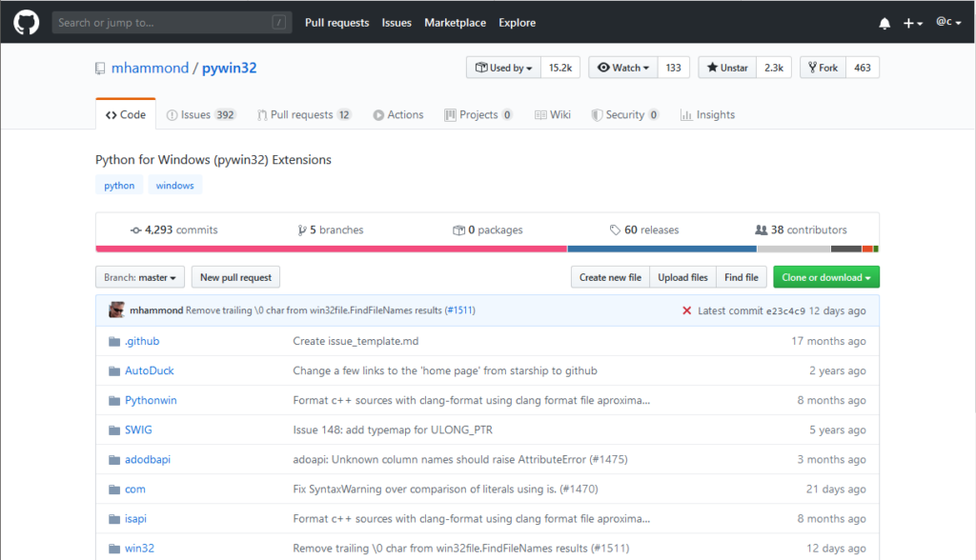
Task: Open Pull requests in top navigation
Action: [x=336, y=23]
